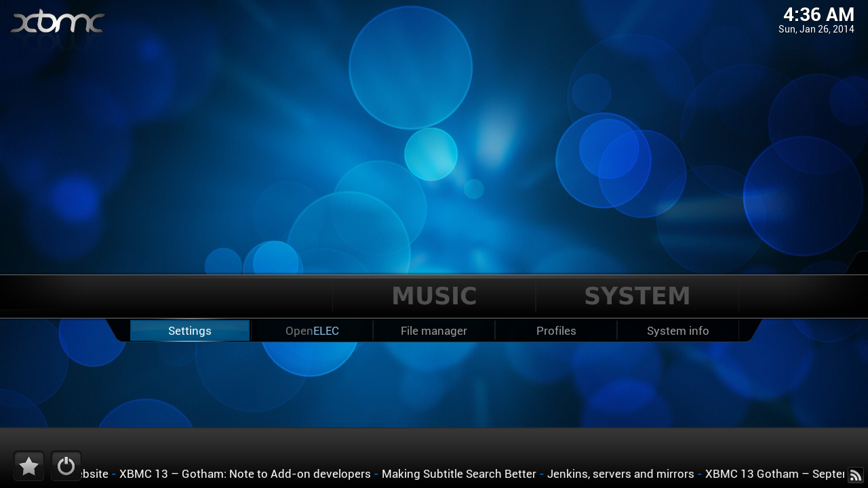This screenshot has height=488, width=868.
Task: Click the Note to Add-on developers headline
Action: click(x=244, y=474)
